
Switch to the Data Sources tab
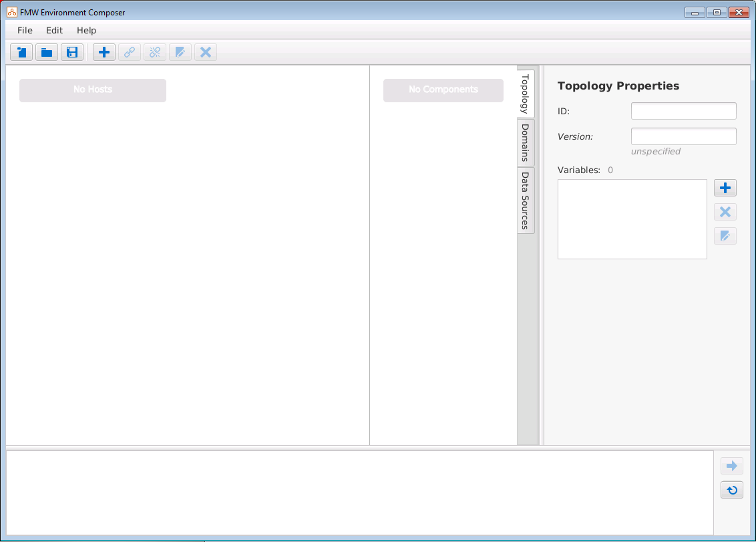[526, 200]
